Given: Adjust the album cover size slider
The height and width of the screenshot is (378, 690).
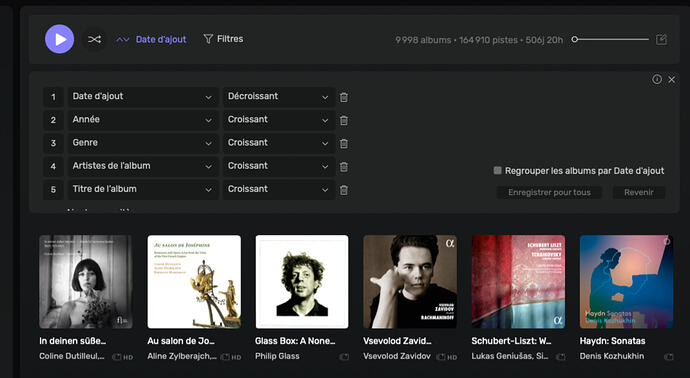Looking at the screenshot, I should tap(610, 40).
